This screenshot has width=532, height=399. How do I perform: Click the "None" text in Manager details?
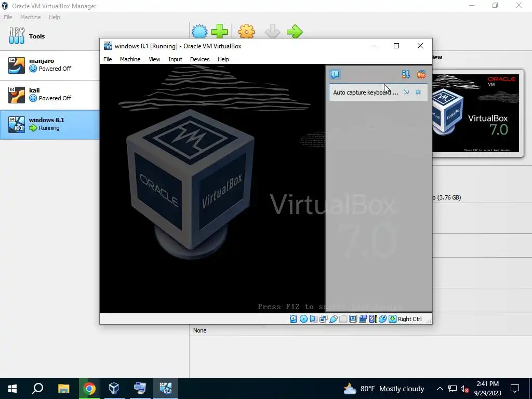[x=199, y=330]
